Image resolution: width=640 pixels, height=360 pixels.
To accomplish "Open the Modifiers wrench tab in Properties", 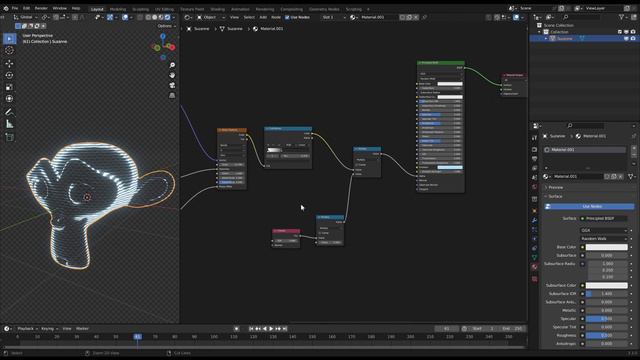I will point(534,220).
